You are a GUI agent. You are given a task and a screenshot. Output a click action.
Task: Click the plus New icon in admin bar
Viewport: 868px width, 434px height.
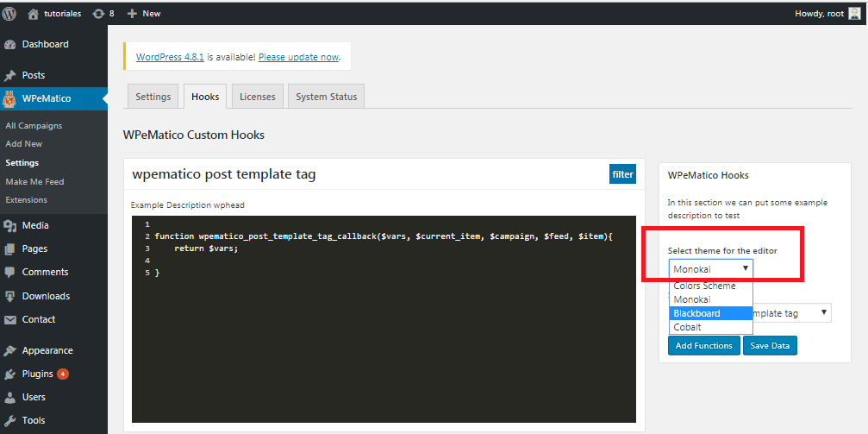(132, 13)
